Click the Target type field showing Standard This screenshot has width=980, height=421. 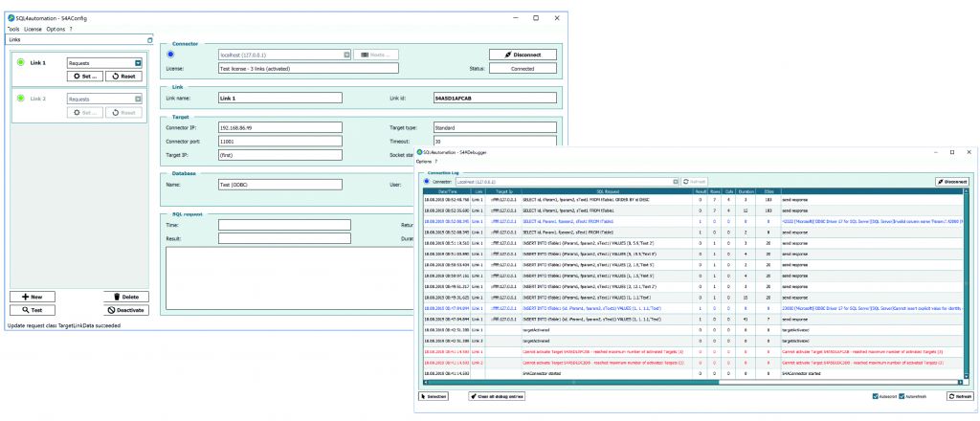495,127
